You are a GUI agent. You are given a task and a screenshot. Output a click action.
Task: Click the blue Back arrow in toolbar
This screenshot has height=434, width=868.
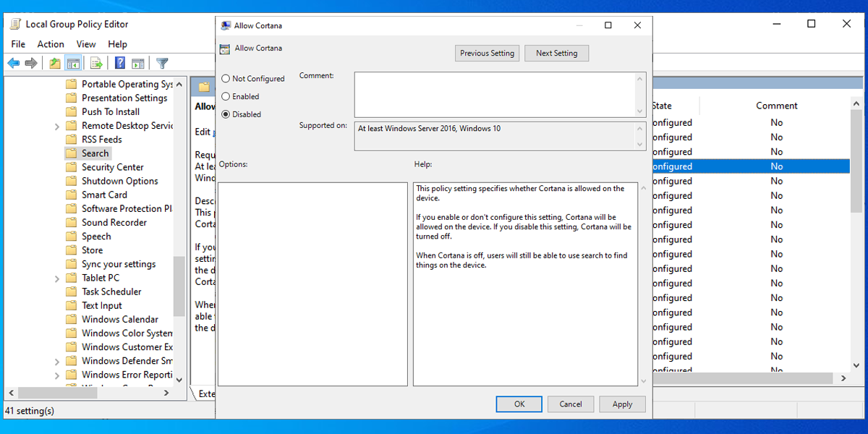click(13, 64)
